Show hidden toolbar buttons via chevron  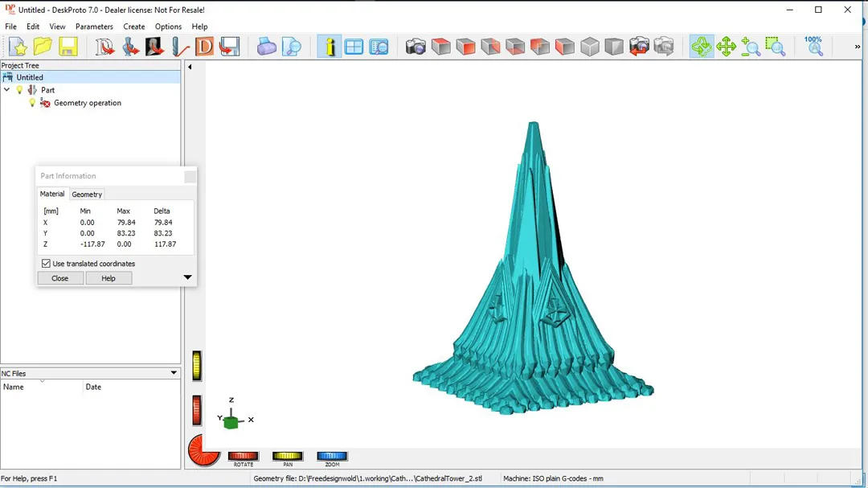(858, 47)
